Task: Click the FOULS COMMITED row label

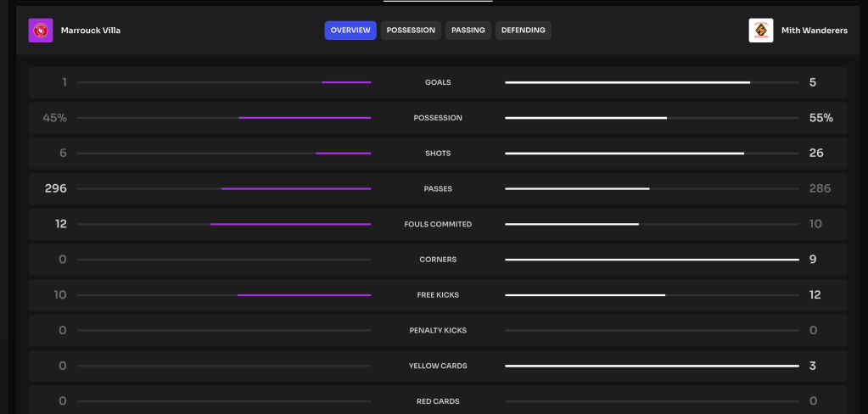Action: (438, 225)
